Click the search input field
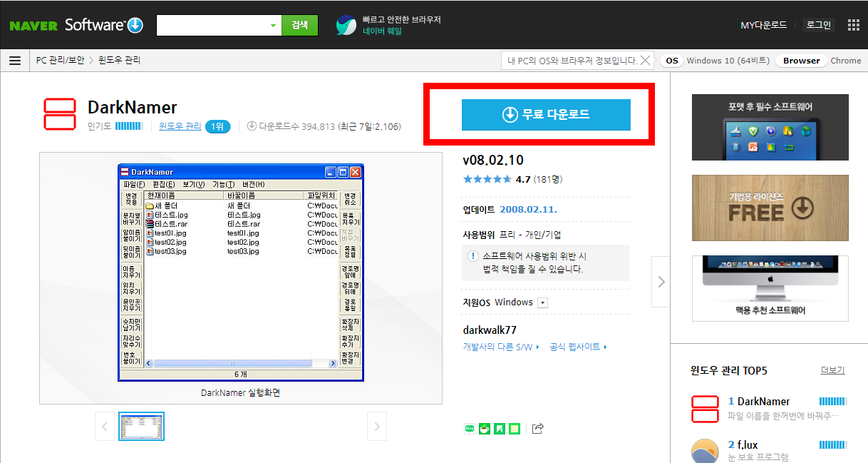Viewport: 868px width, 463px height. (x=212, y=25)
